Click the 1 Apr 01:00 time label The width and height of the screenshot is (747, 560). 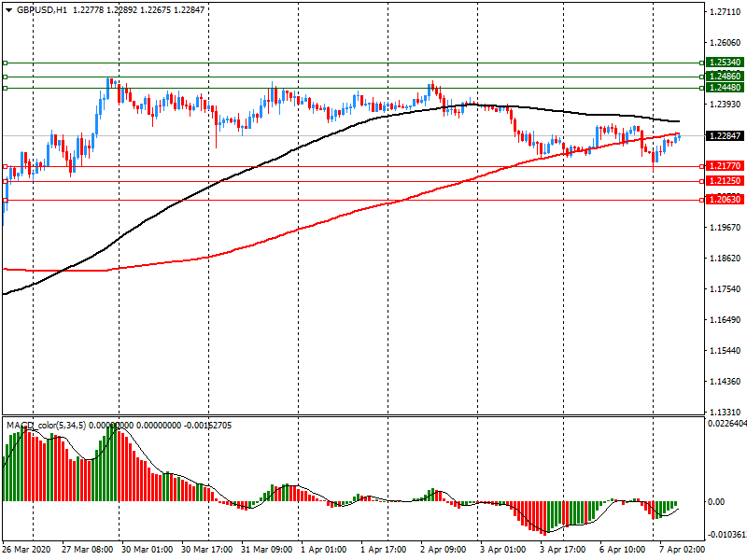point(324,550)
